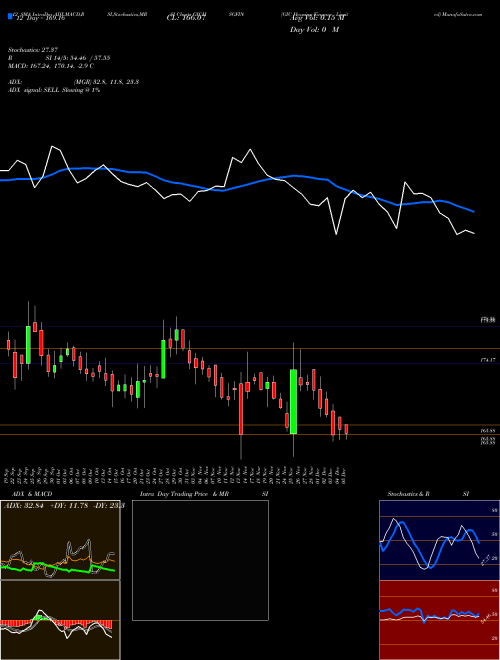Click the 'Stochastics & RSI' panel title
The height and width of the screenshot is (660, 500).
(428, 494)
